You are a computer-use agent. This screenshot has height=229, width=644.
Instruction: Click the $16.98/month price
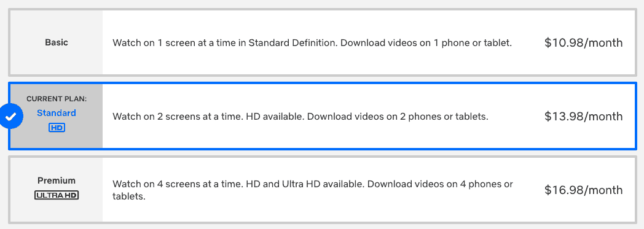tap(584, 190)
